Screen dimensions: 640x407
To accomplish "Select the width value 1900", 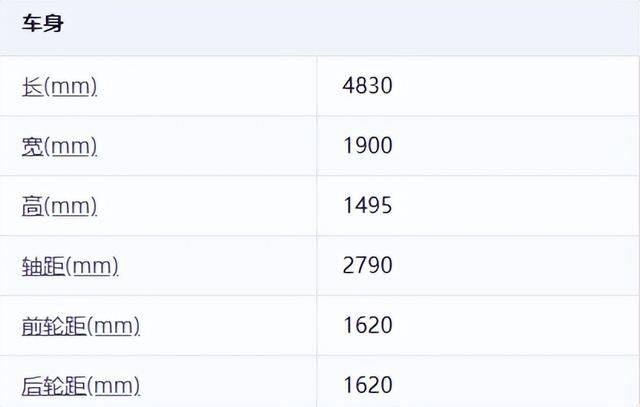I will tap(367, 146).
